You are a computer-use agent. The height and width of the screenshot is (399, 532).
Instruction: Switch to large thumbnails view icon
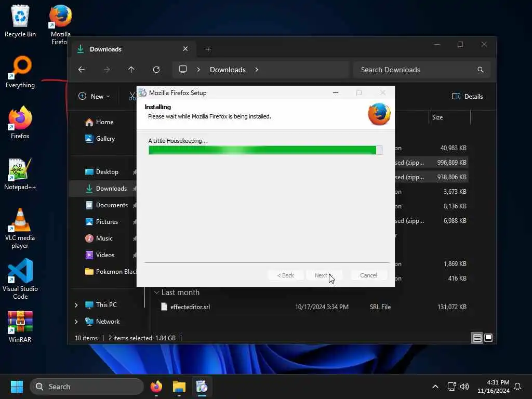point(488,338)
